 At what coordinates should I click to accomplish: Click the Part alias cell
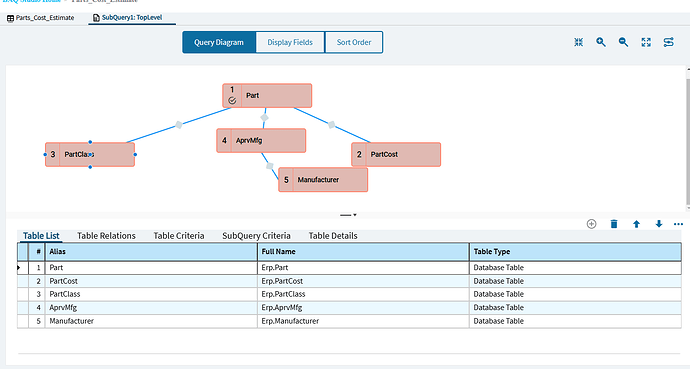[151, 267]
